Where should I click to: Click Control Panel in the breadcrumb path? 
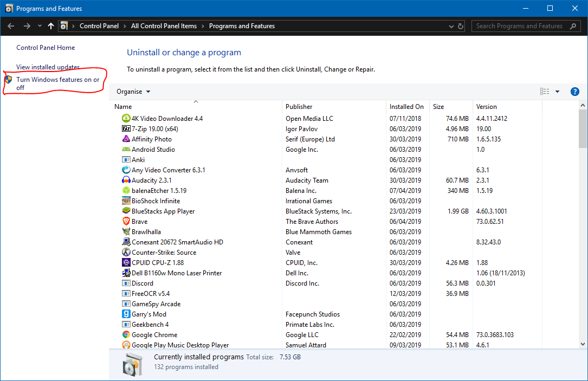point(100,26)
